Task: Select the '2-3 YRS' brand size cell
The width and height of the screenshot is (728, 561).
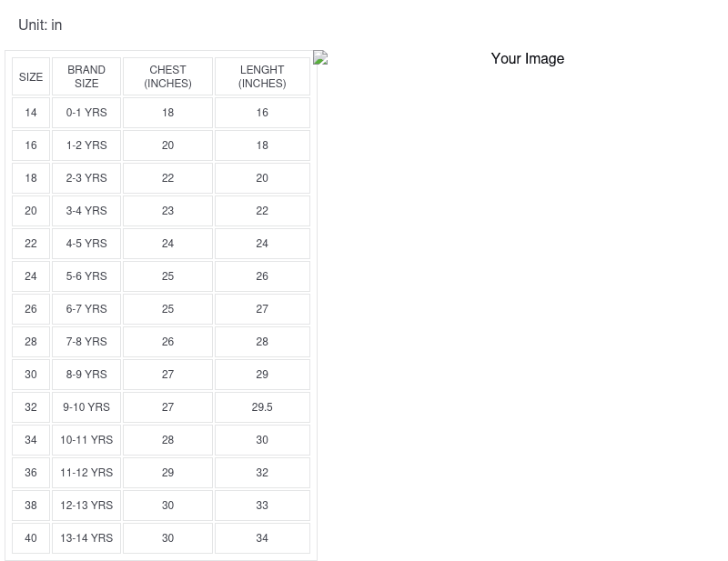Action: point(86,178)
